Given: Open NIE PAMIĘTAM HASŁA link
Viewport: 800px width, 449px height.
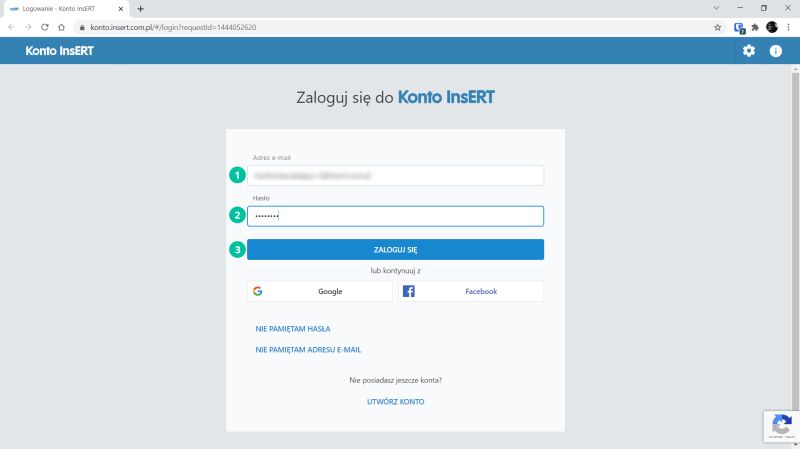Looking at the screenshot, I should coord(293,329).
